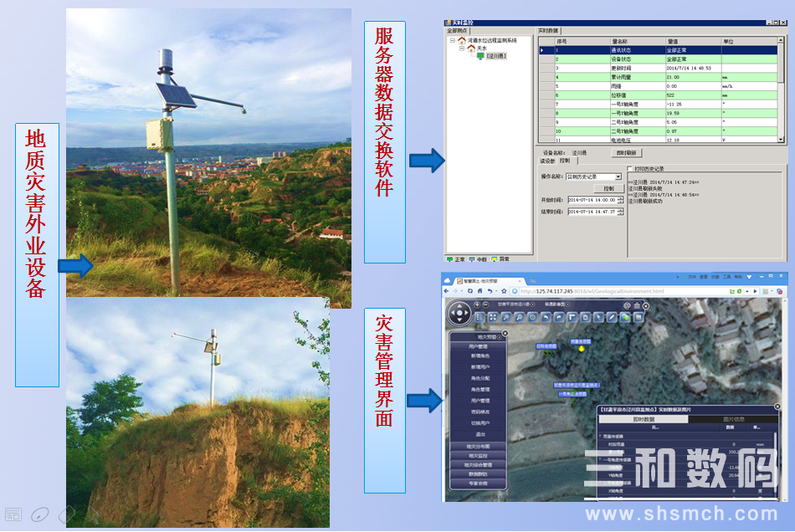Select the zoom-in magnifier tool
This screenshot has width=795, height=532.
pos(506,317)
